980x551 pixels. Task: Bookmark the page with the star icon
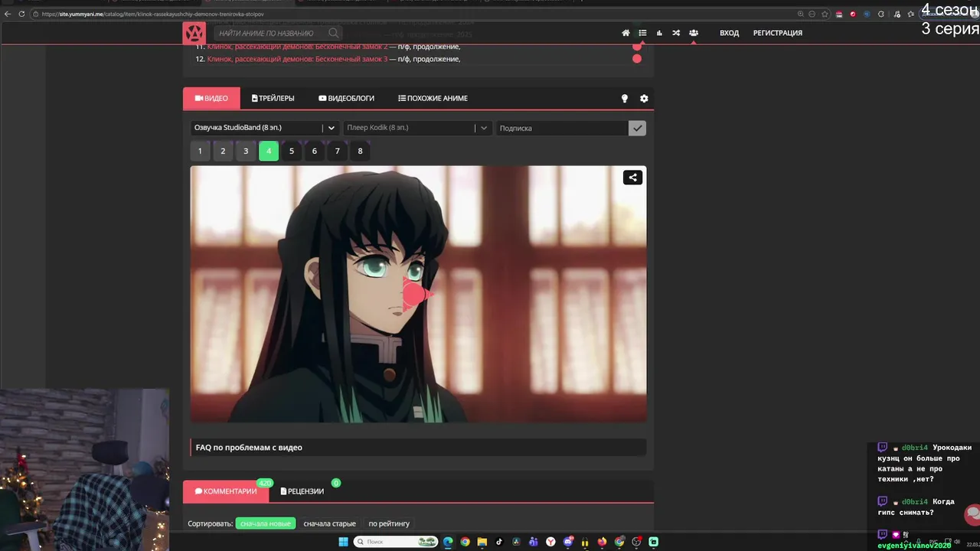pyautogui.click(x=825, y=14)
